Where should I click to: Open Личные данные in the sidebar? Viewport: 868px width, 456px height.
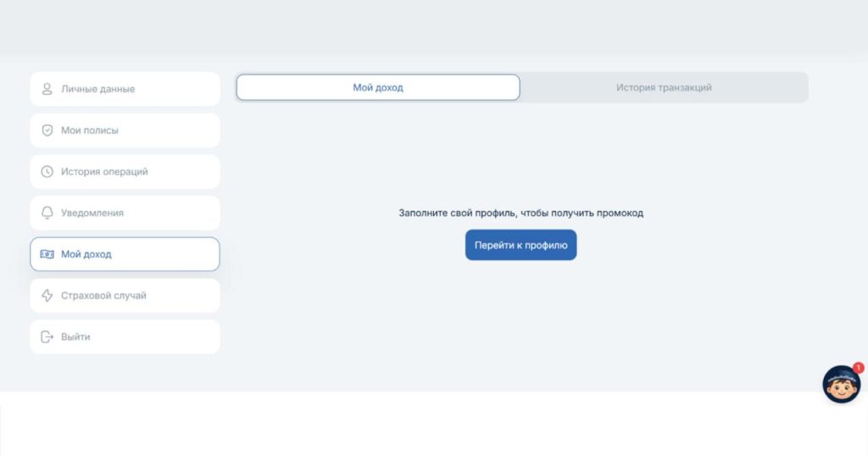(x=97, y=89)
